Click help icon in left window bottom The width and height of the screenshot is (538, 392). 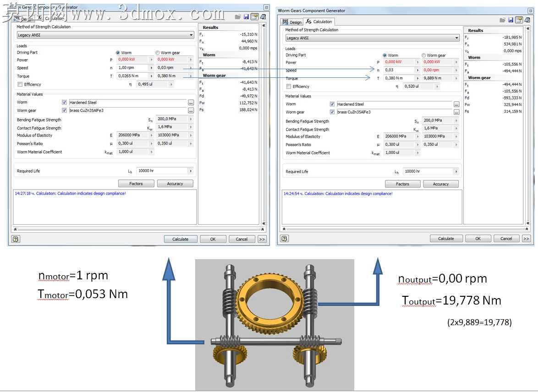[16, 239]
